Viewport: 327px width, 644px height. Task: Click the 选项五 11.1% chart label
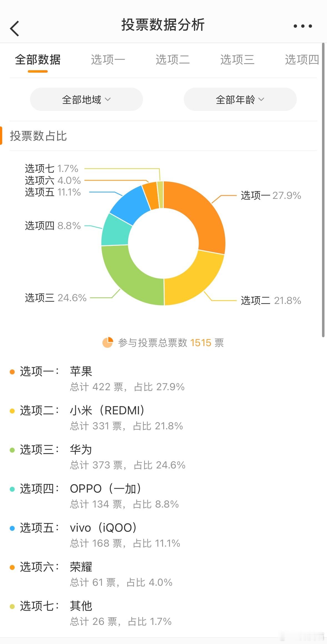[53, 192]
